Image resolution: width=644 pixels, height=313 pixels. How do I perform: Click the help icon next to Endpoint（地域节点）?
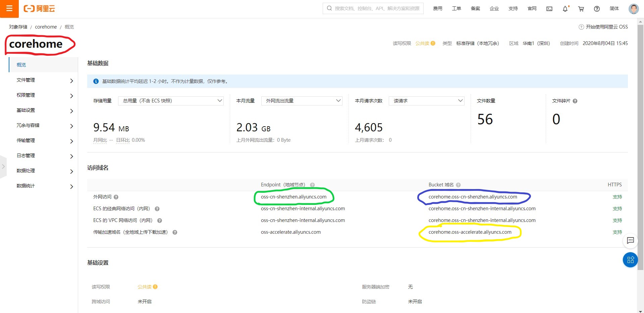pos(312,185)
